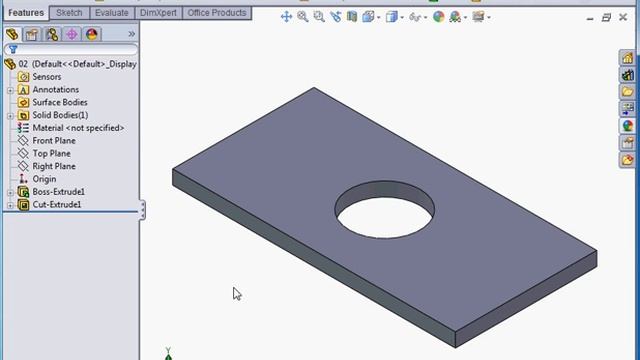The height and width of the screenshot is (360, 640).
Task: Open the Apply Scene dropdown arrow
Action: pyautogui.click(x=465, y=18)
